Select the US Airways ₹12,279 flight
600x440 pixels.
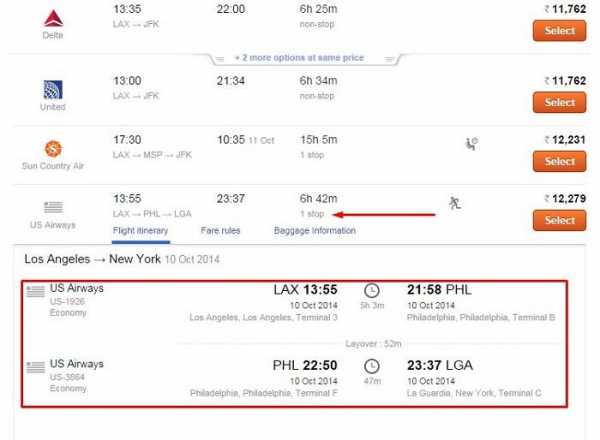(559, 220)
